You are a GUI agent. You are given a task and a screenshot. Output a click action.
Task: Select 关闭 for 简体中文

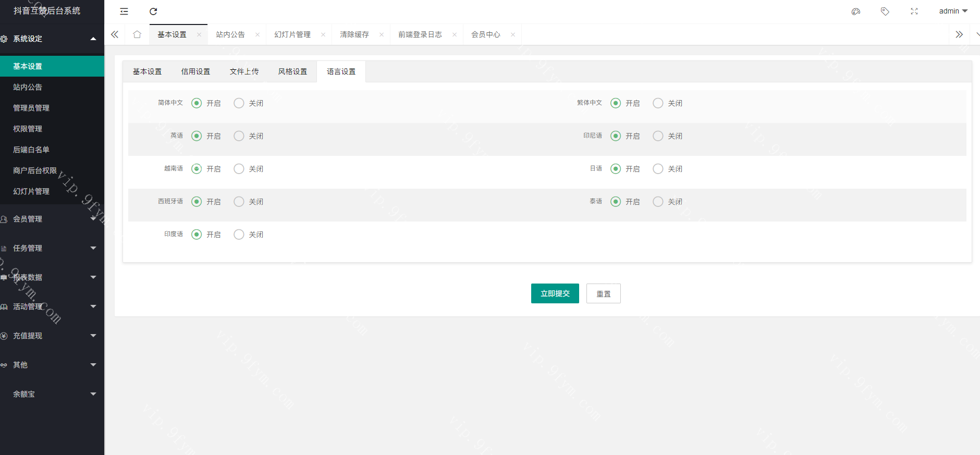(x=239, y=103)
